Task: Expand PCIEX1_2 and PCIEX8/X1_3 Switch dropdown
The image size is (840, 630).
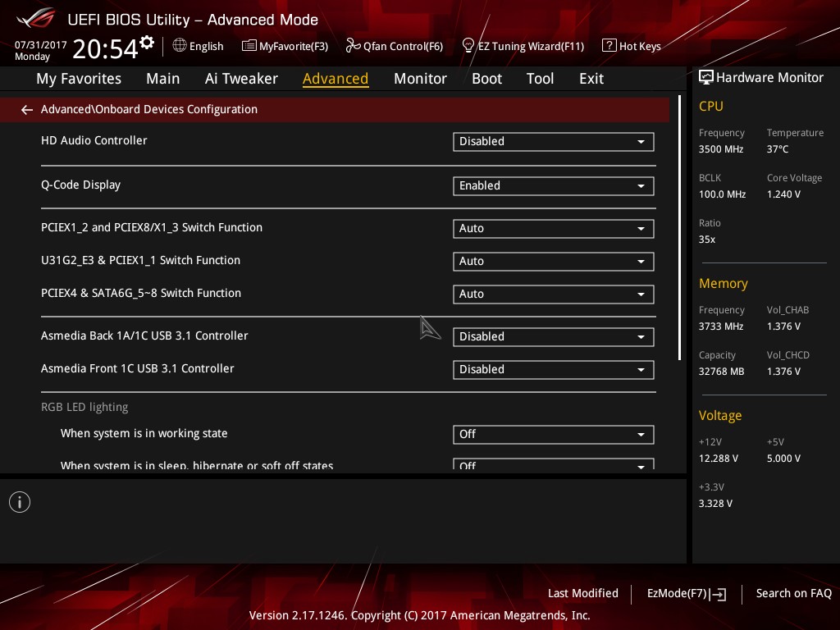Action: (554, 229)
